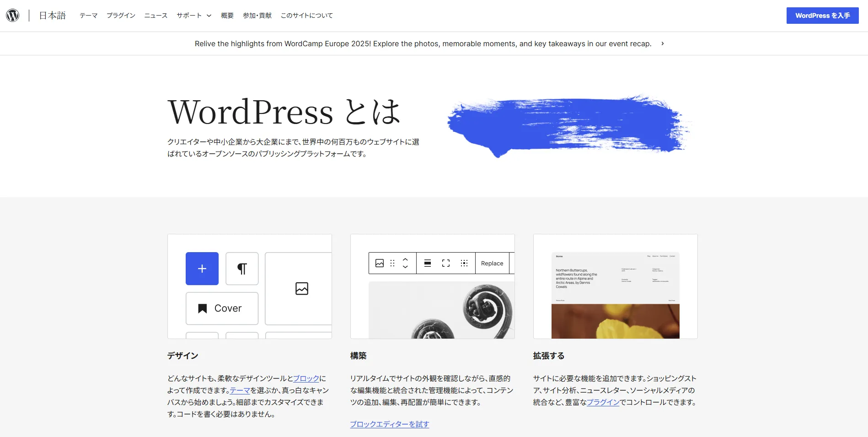The width and height of the screenshot is (868, 437).
Task: Click the dotted grid position icon
Action: point(464,263)
